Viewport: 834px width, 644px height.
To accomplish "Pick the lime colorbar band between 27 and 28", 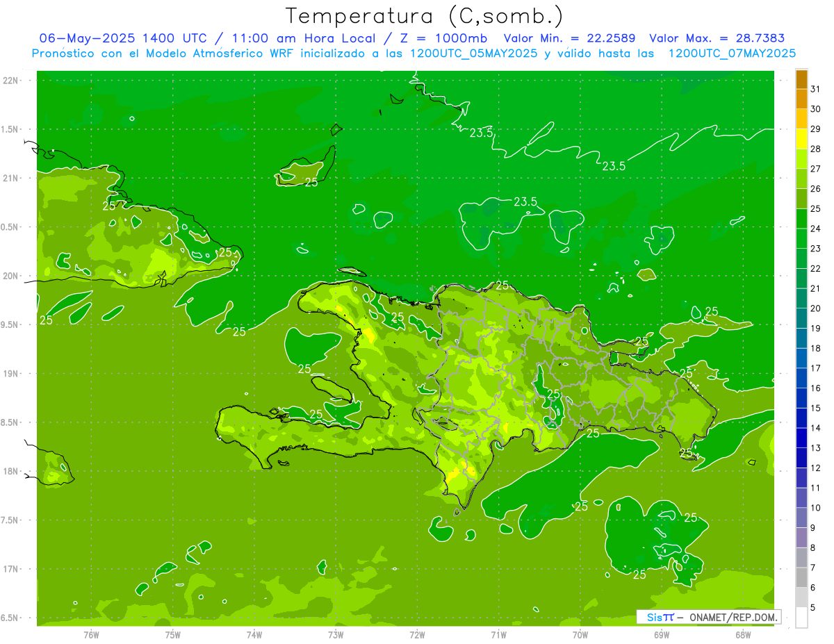I will click(801, 159).
